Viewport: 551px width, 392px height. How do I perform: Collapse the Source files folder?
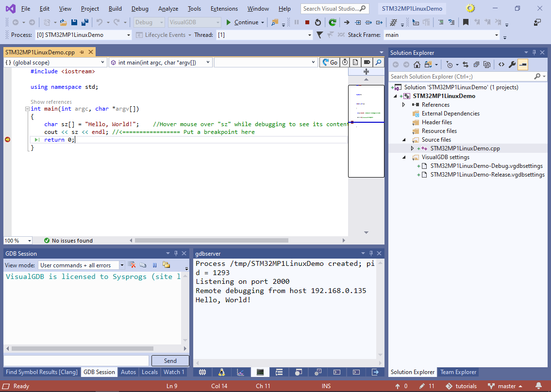[404, 140]
